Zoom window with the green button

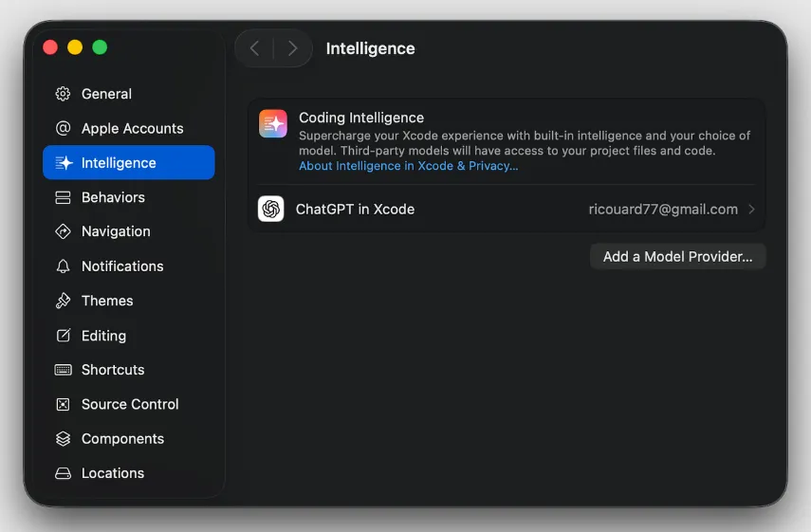point(100,47)
